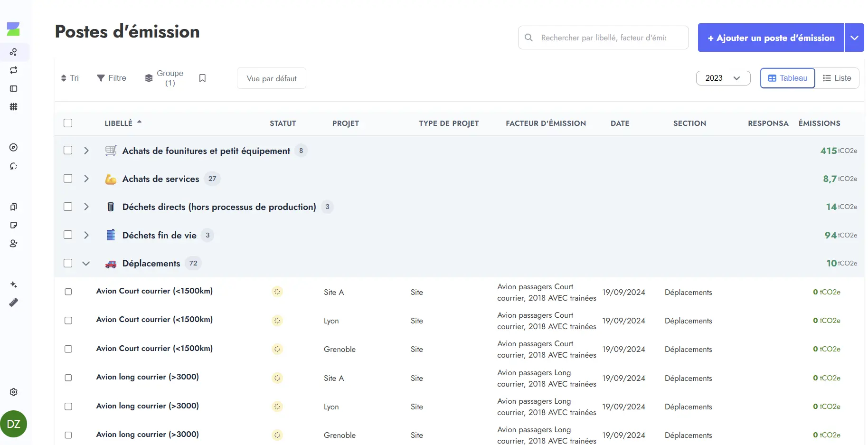Collapse the Déplacements group
Viewport: 868px width, 445px height.
point(86,263)
